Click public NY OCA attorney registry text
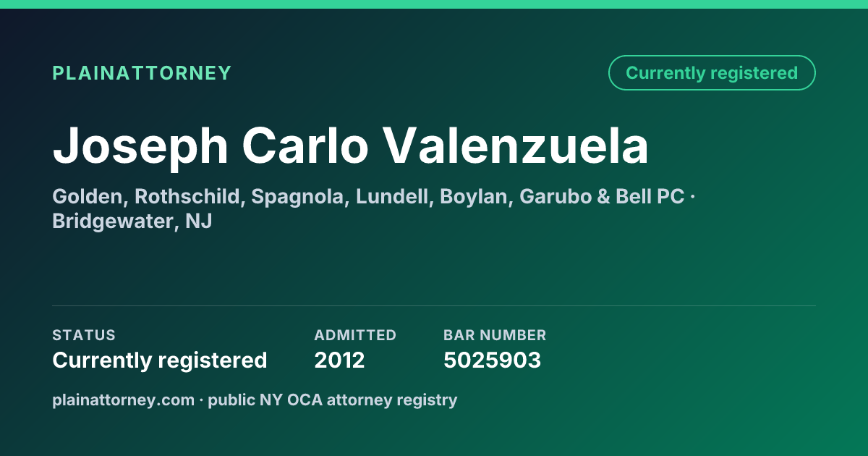 (x=333, y=400)
